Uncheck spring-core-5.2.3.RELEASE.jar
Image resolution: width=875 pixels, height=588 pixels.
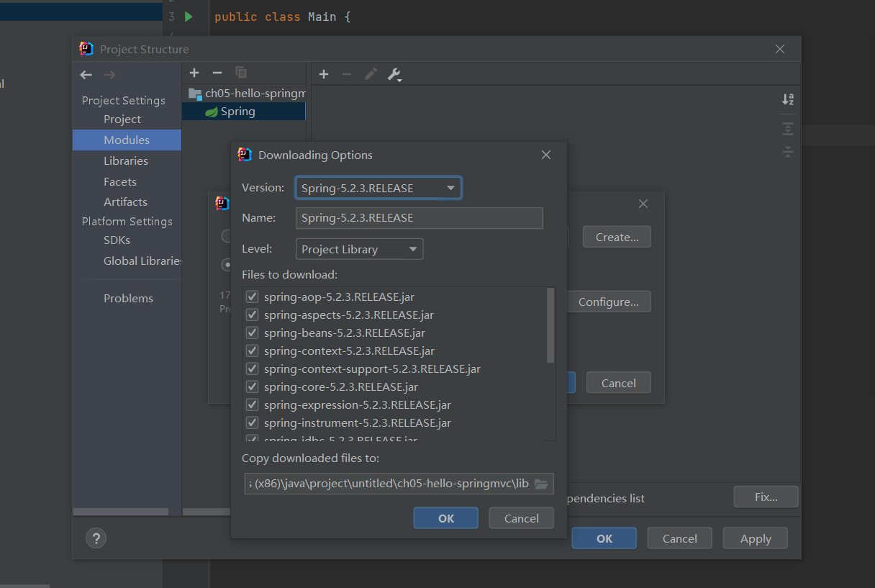[252, 386]
